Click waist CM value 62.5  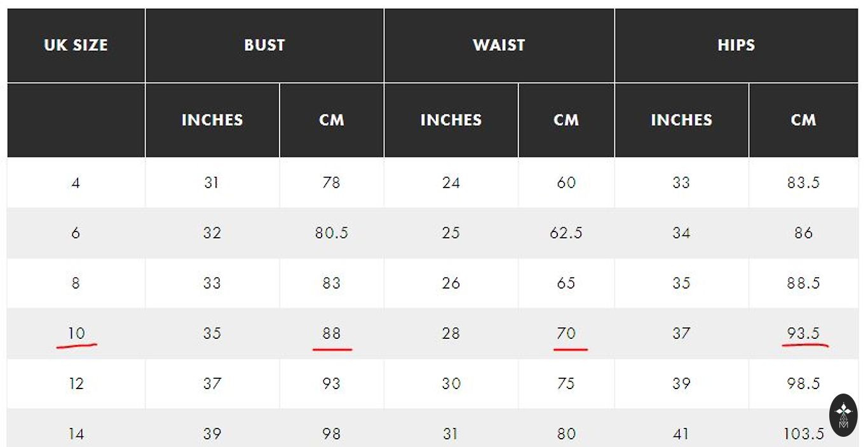tap(566, 233)
